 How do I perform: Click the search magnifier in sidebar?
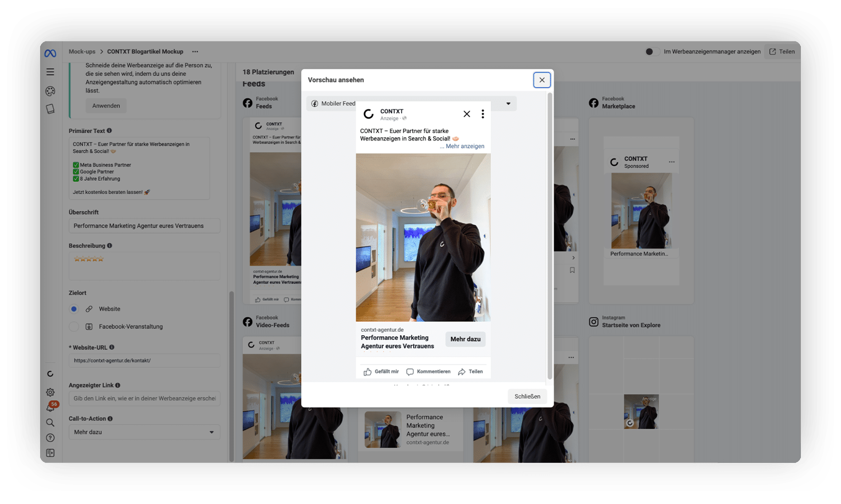(50, 422)
